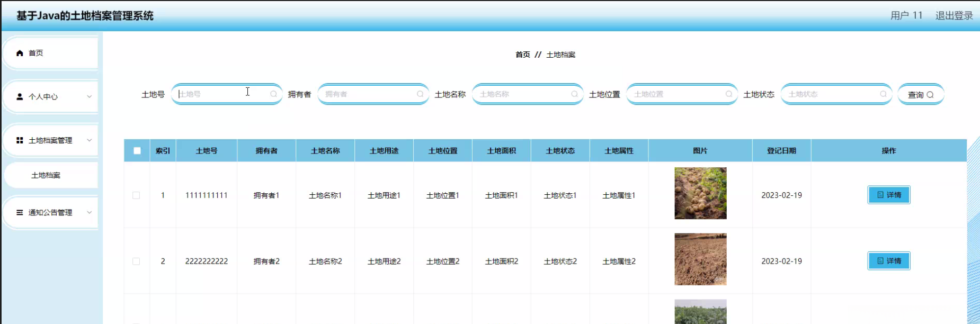Expand the 个人中心 menu chevron
This screenshot has height=324, width=980.
90,97
